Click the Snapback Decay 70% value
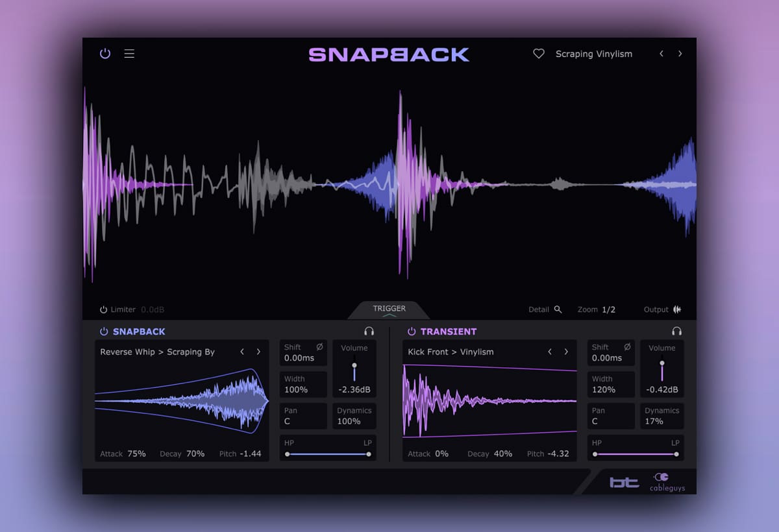 click(x=195, y=453)
